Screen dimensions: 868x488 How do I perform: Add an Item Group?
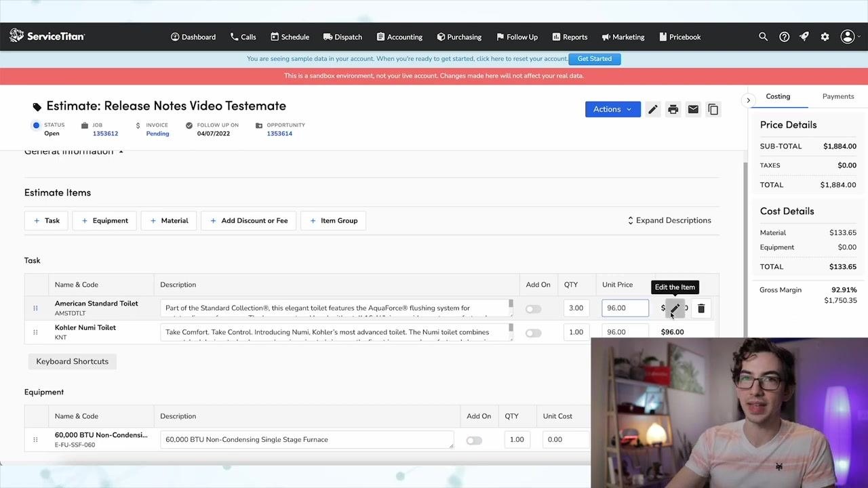coord(334,220)
